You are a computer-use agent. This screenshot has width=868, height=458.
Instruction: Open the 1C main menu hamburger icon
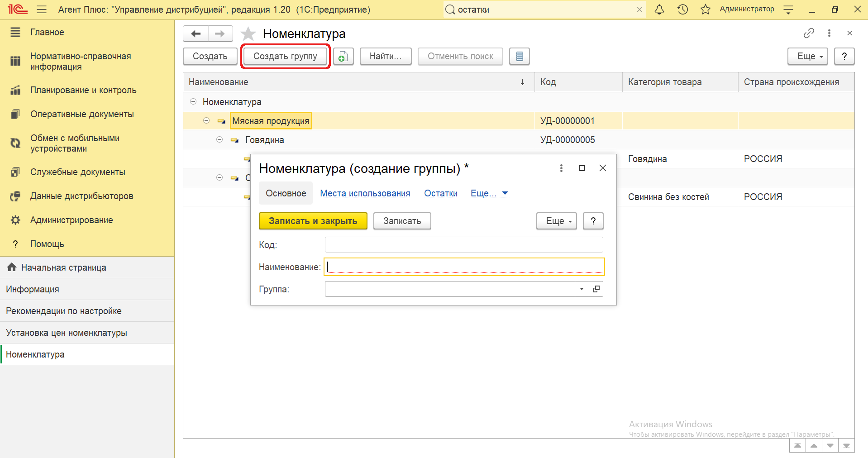point(42,10)
